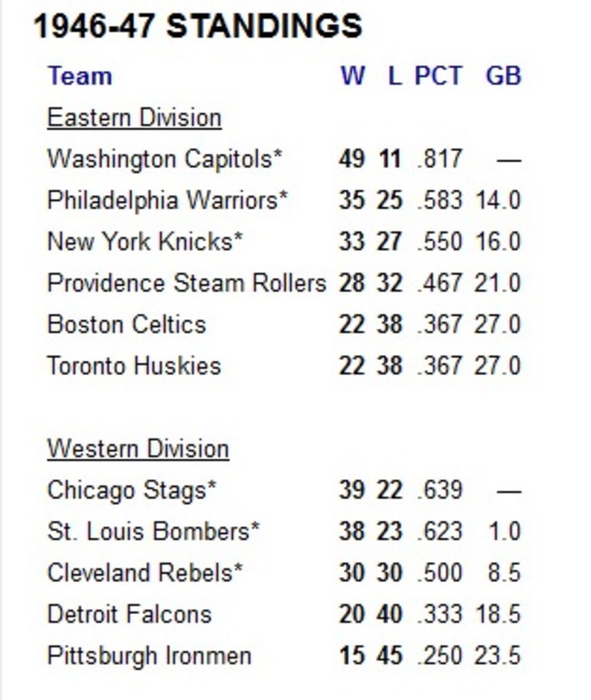Click the Western Division heading

tap(138, 448)
